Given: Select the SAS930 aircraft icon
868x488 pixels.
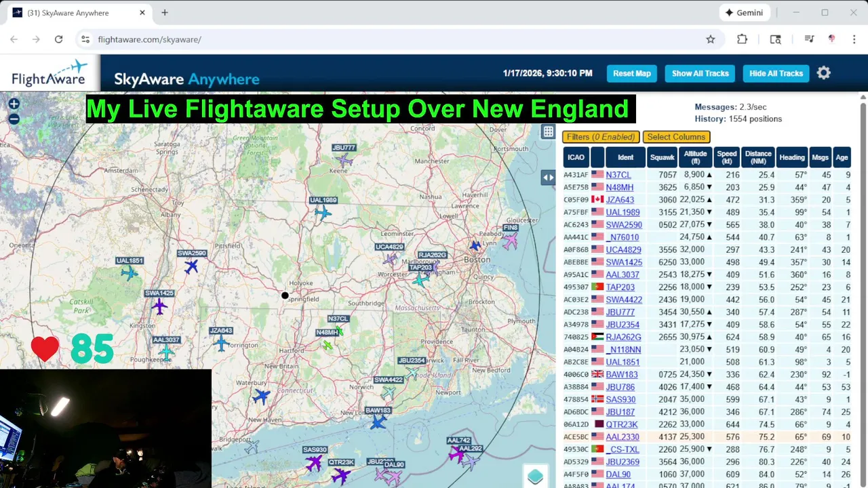Looking at the screenshot, I should [x=314, y=462].
